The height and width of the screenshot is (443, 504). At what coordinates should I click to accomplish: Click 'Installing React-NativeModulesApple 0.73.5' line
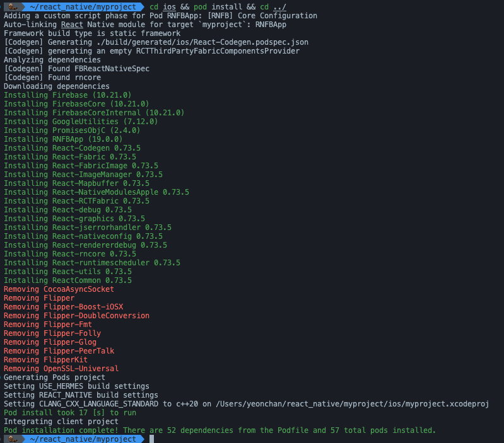click(x=97, y=192)
